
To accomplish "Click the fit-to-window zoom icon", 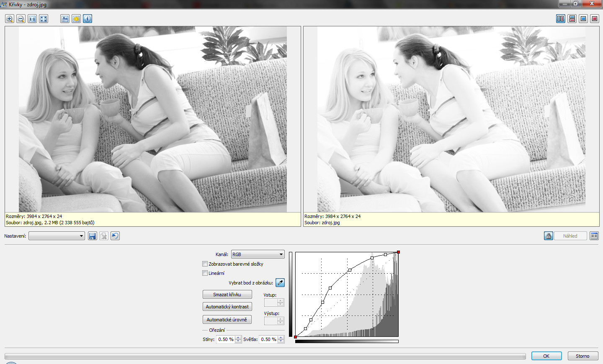I will coord(44,19).
